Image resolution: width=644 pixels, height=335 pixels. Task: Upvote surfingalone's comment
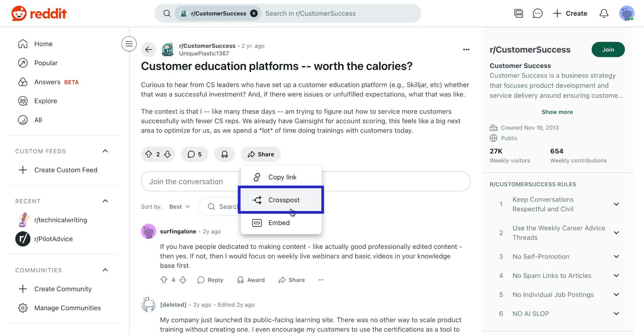click(x=164, y=280)
